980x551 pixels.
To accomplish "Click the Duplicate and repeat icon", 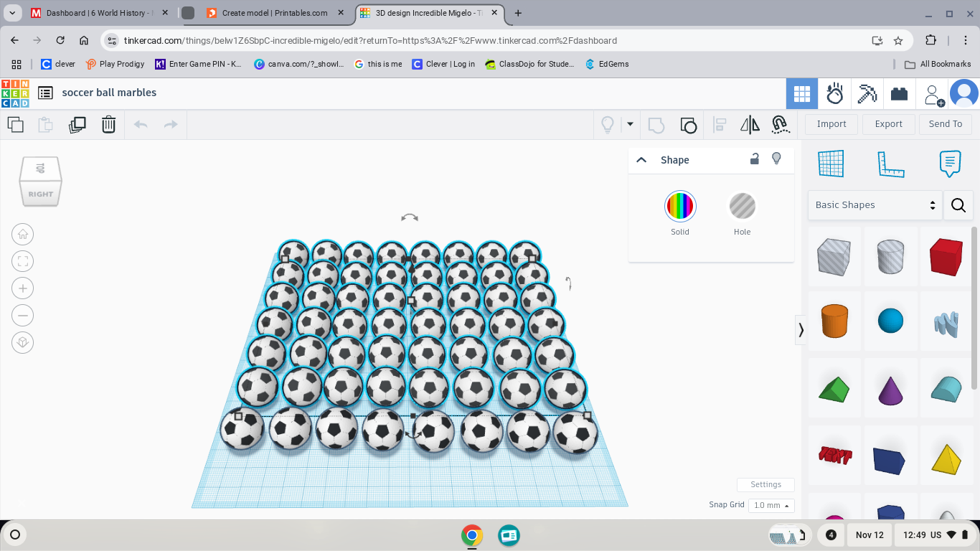I will 77,124.
